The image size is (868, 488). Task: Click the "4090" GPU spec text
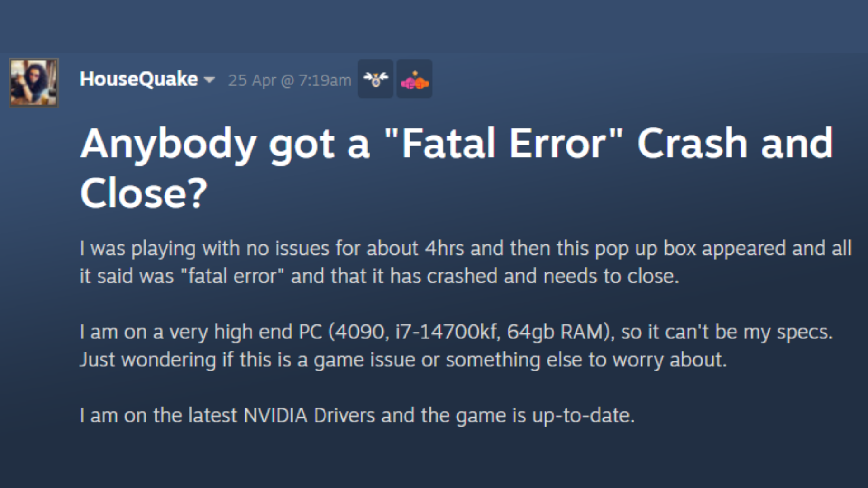click(x=359, y=332)
